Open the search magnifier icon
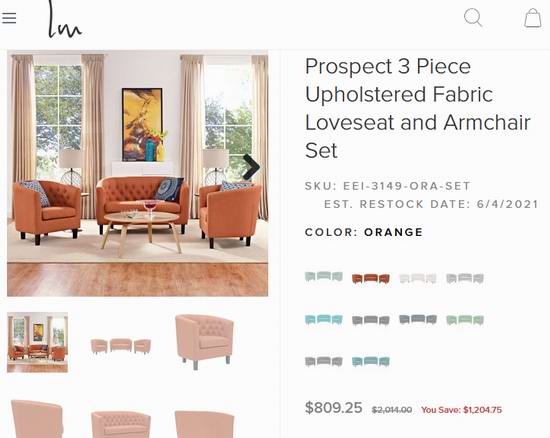The height and width of the screenshot is (438, 550). pyautogui.click(x=473, y=18)
